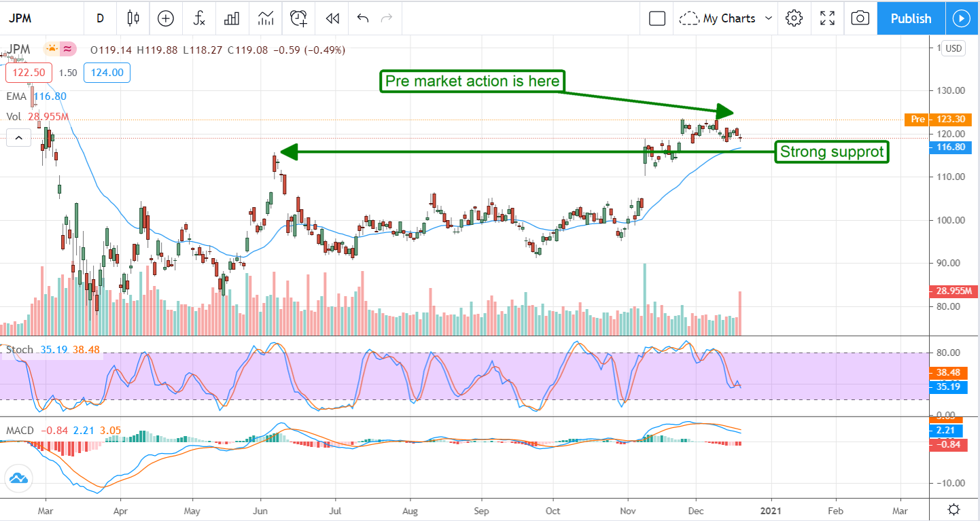Click the pink approximate-sign data icon

[x=68, y=50]
